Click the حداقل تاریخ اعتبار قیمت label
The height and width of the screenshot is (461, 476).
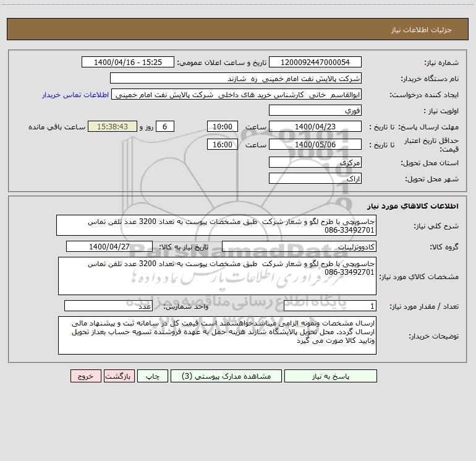tap(431, 145)
